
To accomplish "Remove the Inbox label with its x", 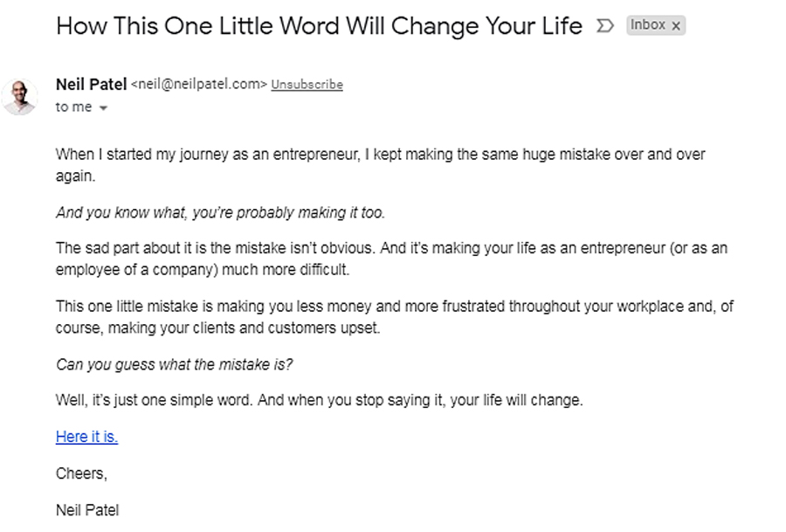I will [676, 26].
